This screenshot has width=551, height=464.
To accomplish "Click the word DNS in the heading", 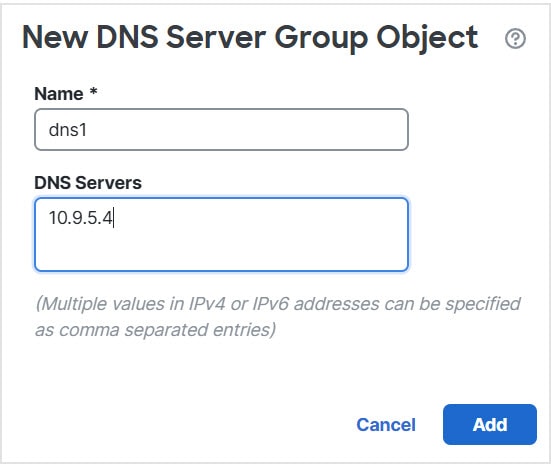I will pyautogui.click(x=127, y=37).
